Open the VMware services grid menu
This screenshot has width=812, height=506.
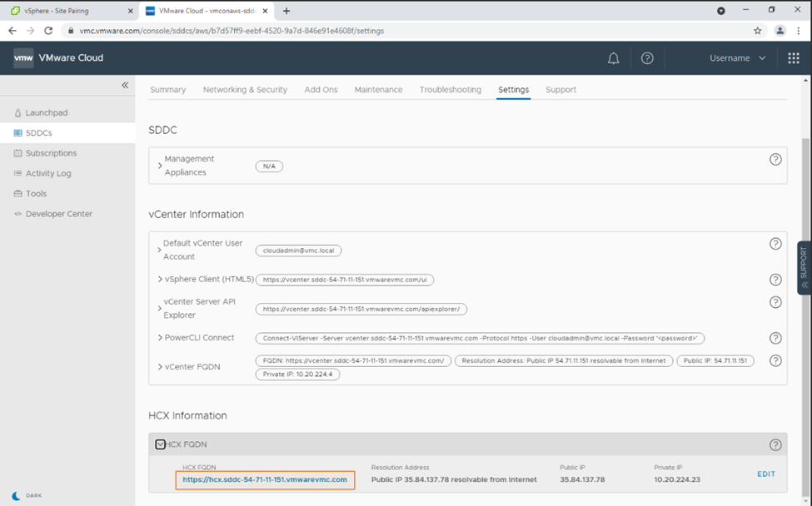pos(793,58)
